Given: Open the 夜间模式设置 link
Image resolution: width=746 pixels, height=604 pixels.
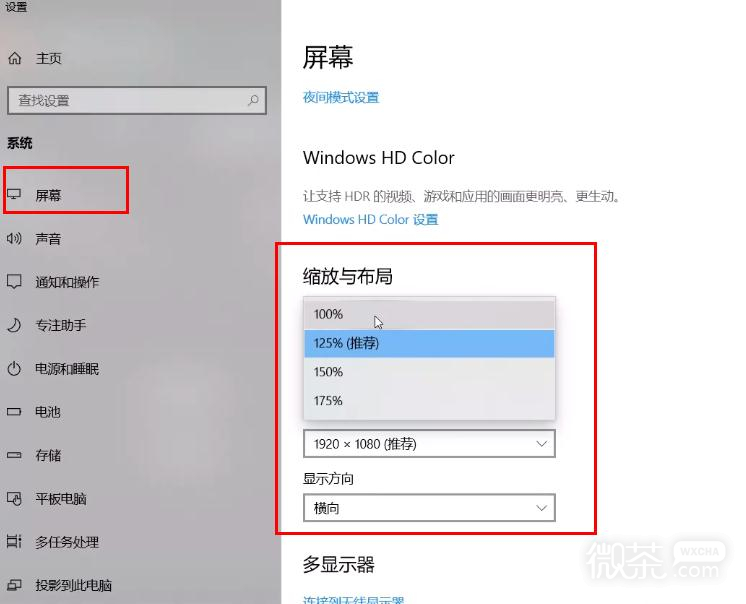Looking at the screenshot, I should (x=341, y=97).
